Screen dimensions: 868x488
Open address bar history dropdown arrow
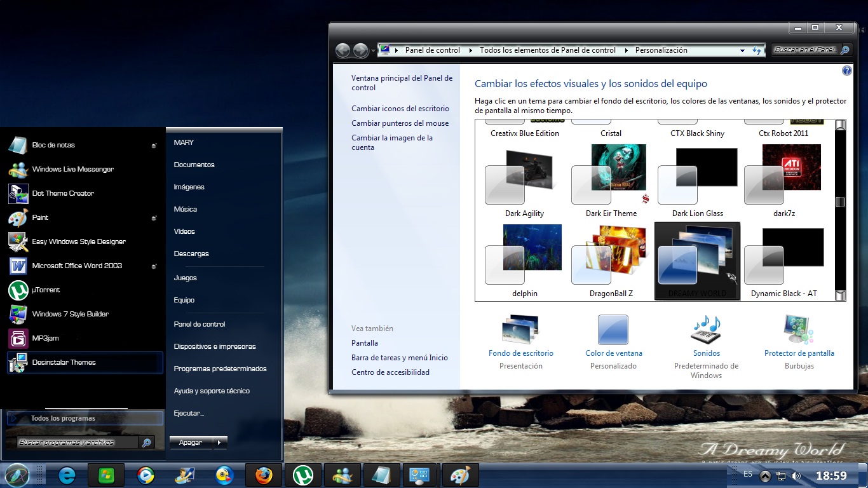pyautogui.click(x=742, y=50)
